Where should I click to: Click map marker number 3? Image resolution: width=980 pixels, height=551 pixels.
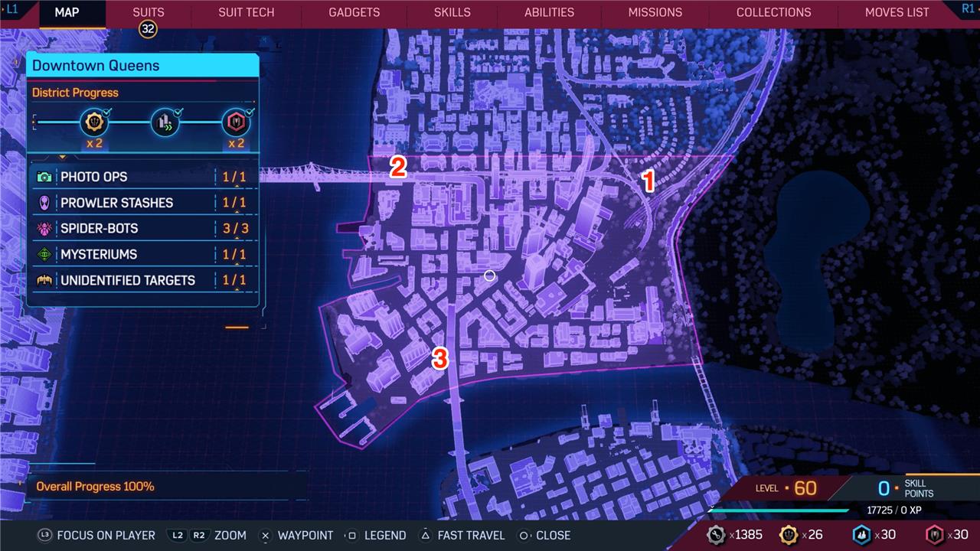[439, 358]
